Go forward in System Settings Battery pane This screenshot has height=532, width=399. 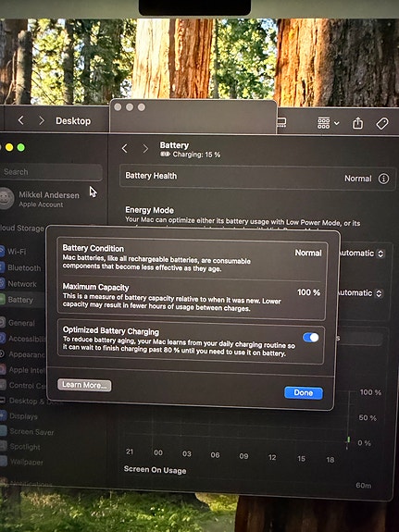[145, 148]
